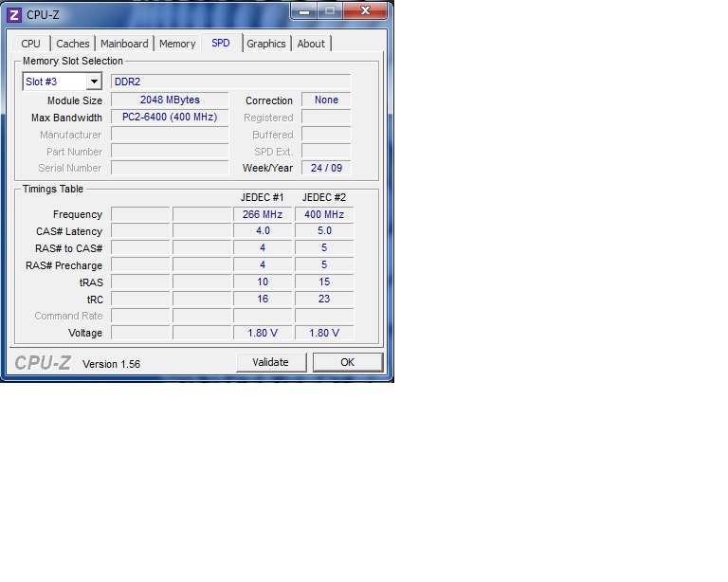Click the Week/Year value 24 / 09
728x582 pixels.
point(326,168)
